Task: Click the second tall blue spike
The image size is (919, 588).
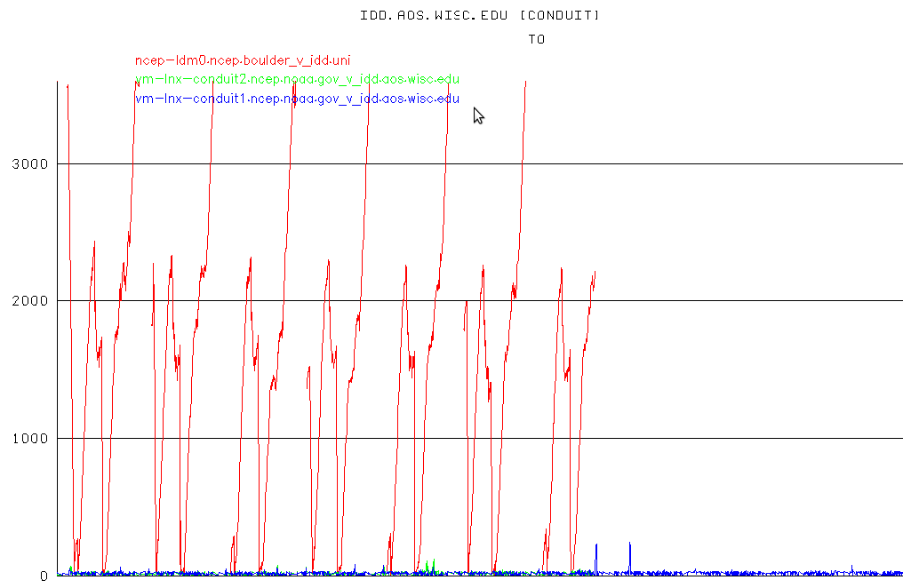Action: pos(630,554)
